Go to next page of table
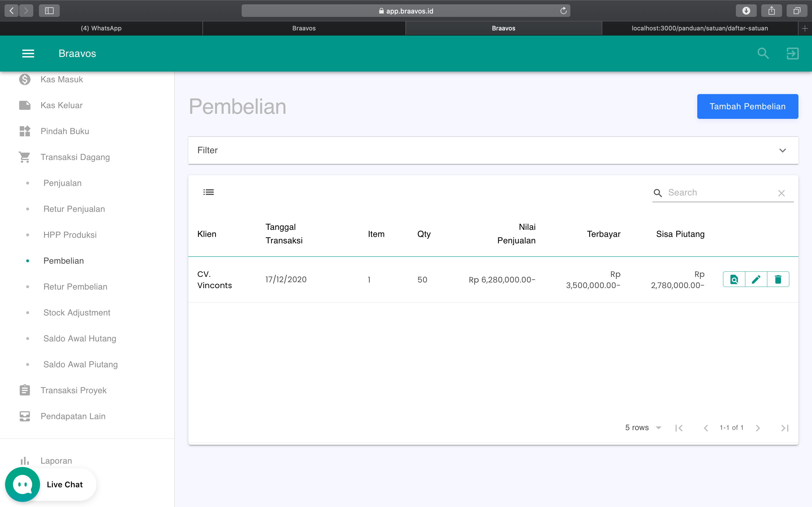 (x=758, y=428)
